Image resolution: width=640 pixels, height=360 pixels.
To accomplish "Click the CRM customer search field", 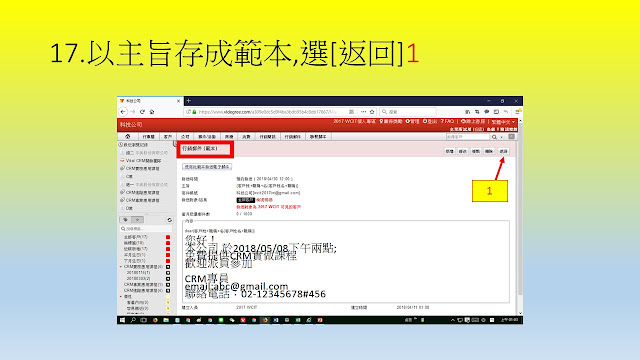I will click(x=468, y=137).
